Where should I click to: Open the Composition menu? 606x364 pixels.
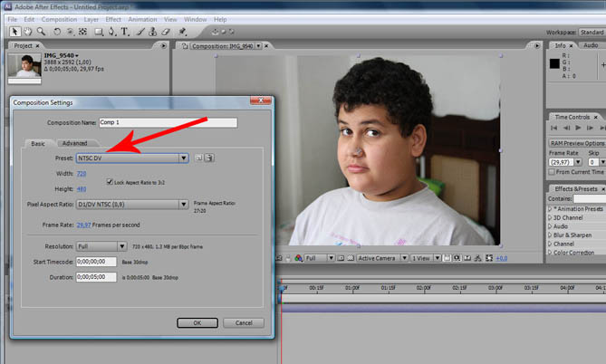(x=59, y=19)
